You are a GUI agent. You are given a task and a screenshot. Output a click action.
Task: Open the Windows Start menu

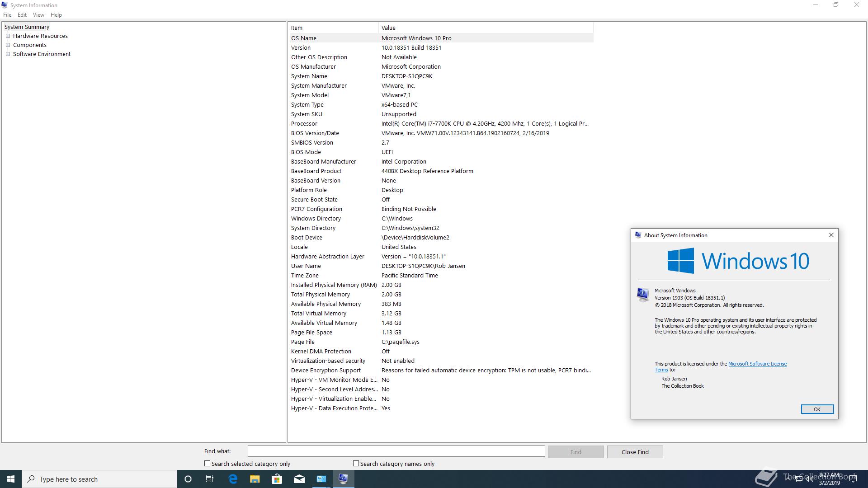pyautogui.click(x=11, y=479)
